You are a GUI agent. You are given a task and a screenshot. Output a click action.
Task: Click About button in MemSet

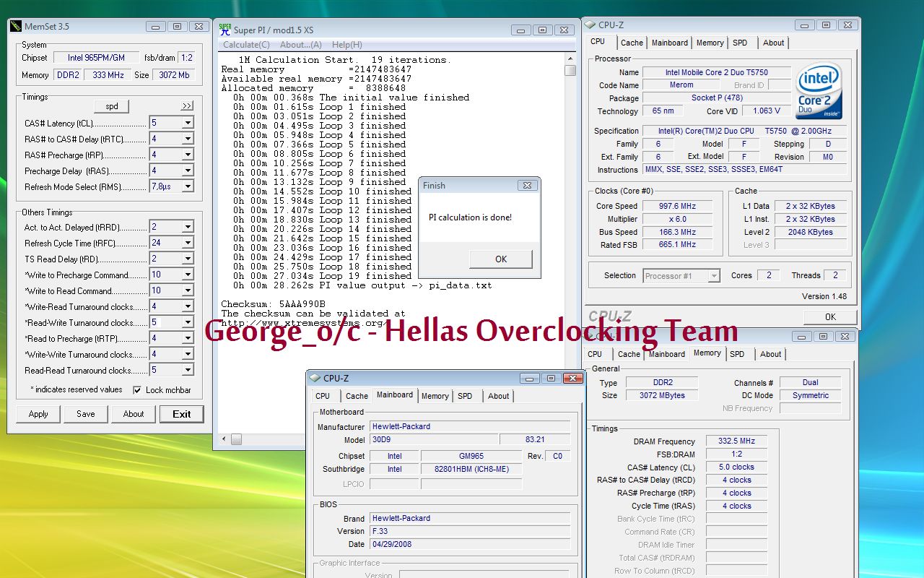pos(133,414)
